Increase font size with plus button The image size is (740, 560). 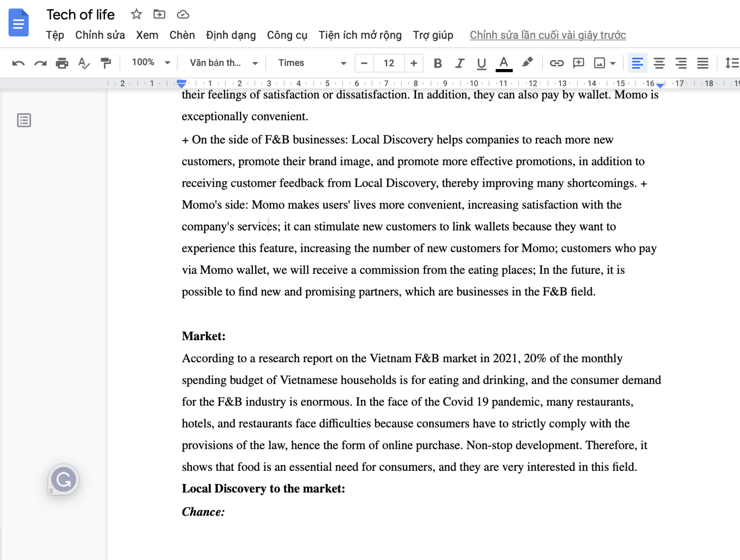point(413,63)
